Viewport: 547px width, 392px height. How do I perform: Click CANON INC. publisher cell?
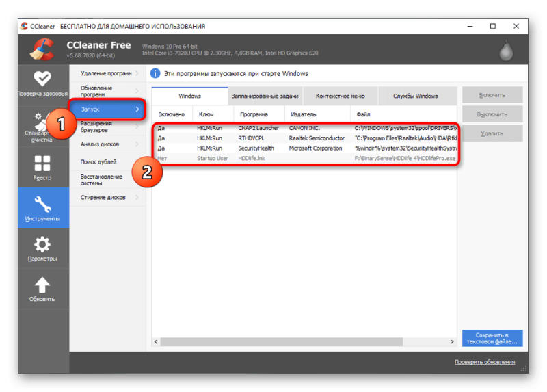(x=304, y=128)
